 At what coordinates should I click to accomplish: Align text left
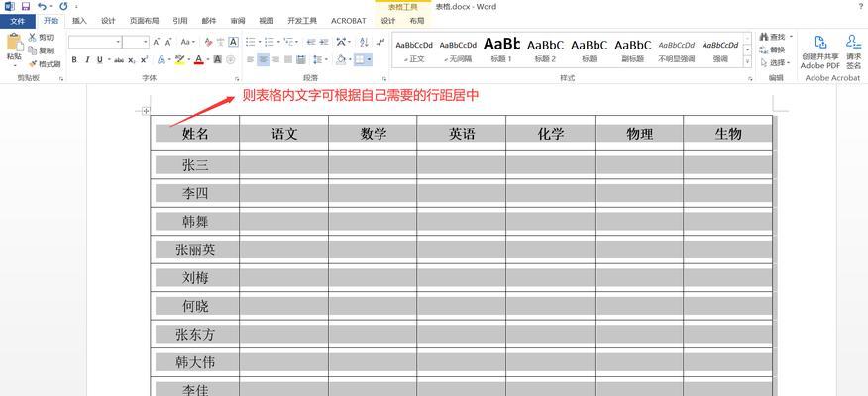(251, 59)
